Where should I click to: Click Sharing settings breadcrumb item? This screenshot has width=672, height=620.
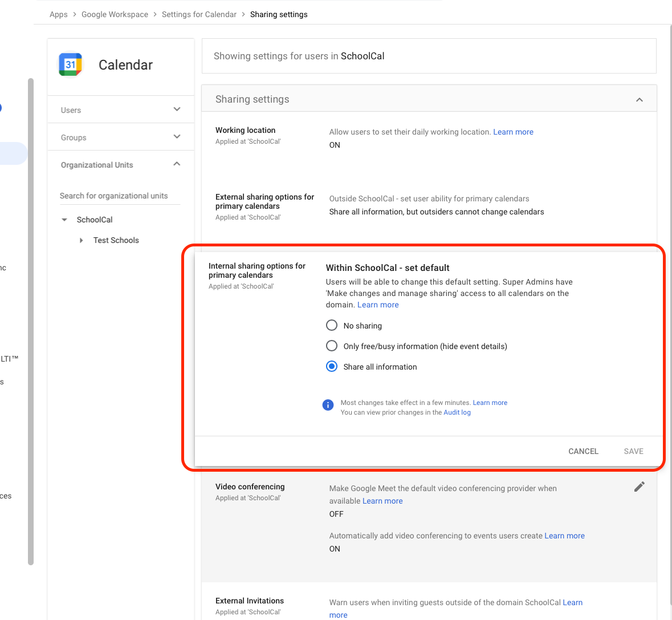tap(279, 14)
